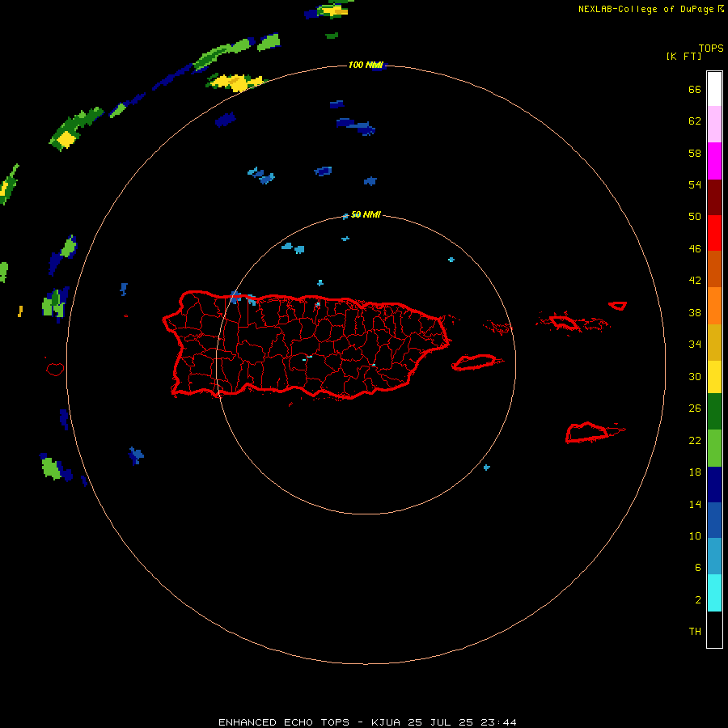
Task: Click the 34 value on the legend
Action: coord(695,344)
